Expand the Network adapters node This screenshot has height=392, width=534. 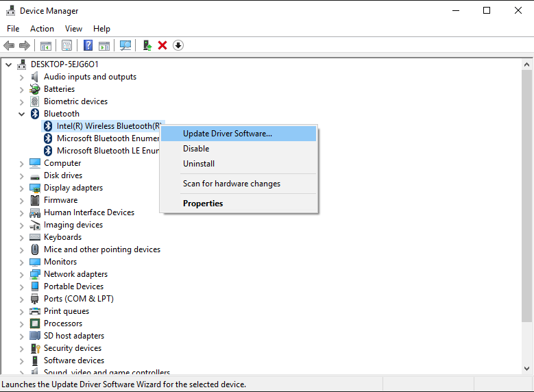click(22, 274)
